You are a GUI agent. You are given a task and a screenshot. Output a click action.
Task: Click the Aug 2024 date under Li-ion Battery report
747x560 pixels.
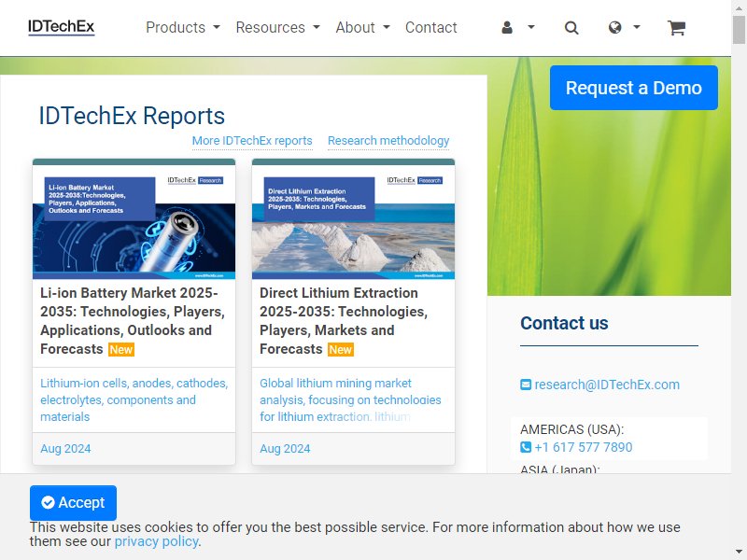(65, 449)
